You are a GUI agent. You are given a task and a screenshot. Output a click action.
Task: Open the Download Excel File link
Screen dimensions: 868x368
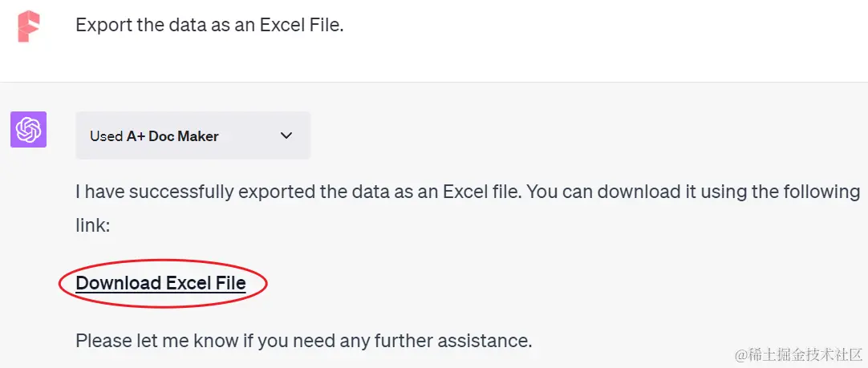point(160,283)
